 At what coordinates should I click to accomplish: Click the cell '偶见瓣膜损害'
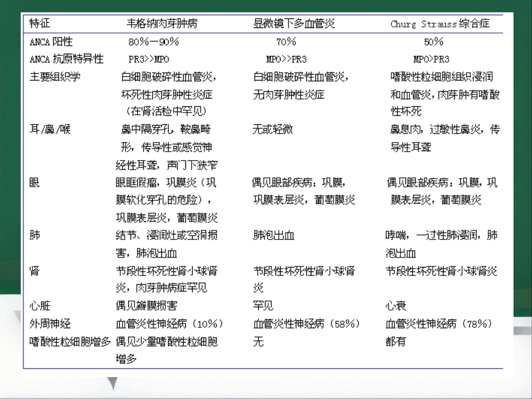pyautogui.click(x=146, y=306)
